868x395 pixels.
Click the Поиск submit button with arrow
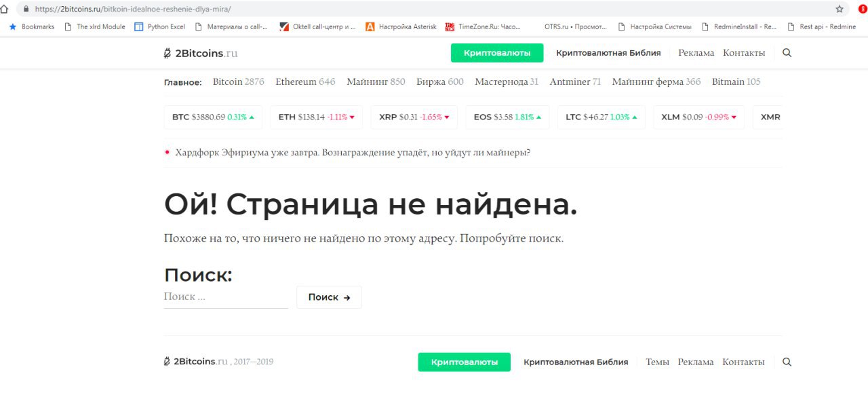[x=329, y=297]
